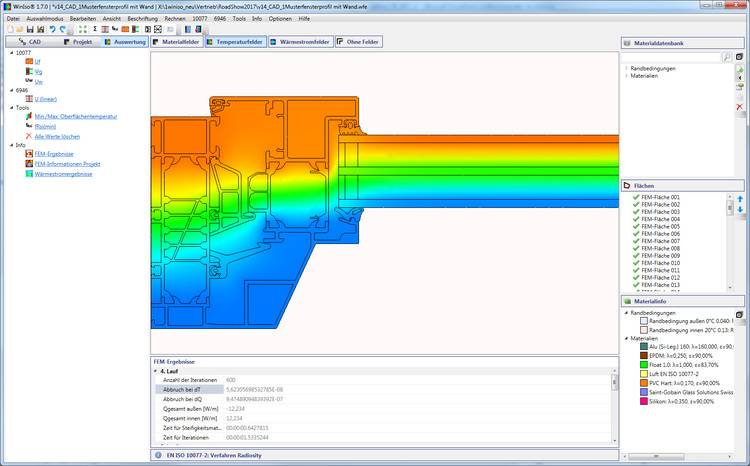Click the save icon in the toolbar
The height and width of the screenshot is (466, 750).
click(x=29, y=29)
